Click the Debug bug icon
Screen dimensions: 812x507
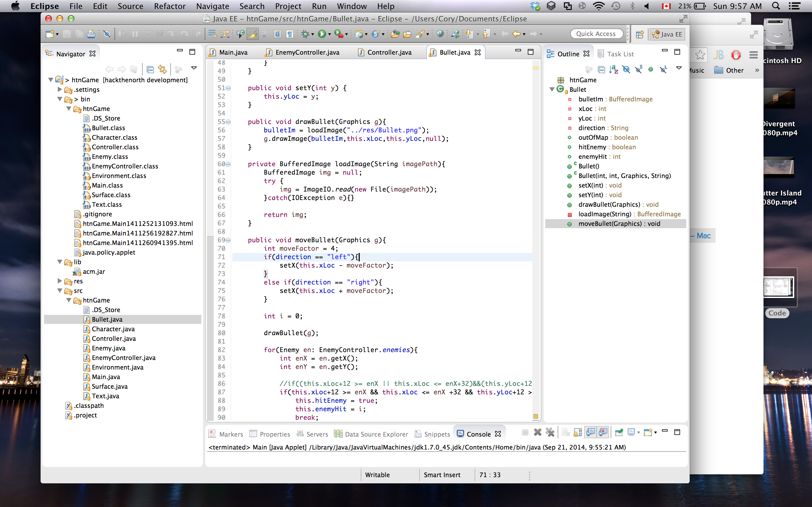point(305,34)
